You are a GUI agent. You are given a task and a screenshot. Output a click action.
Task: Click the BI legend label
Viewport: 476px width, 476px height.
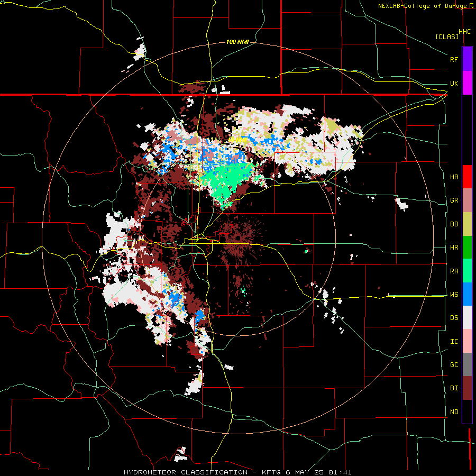point(454,388)
